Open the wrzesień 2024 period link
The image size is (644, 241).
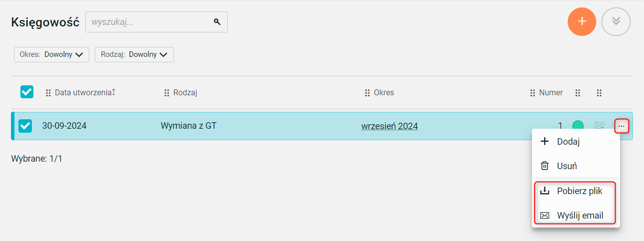[x=390, y=126]
